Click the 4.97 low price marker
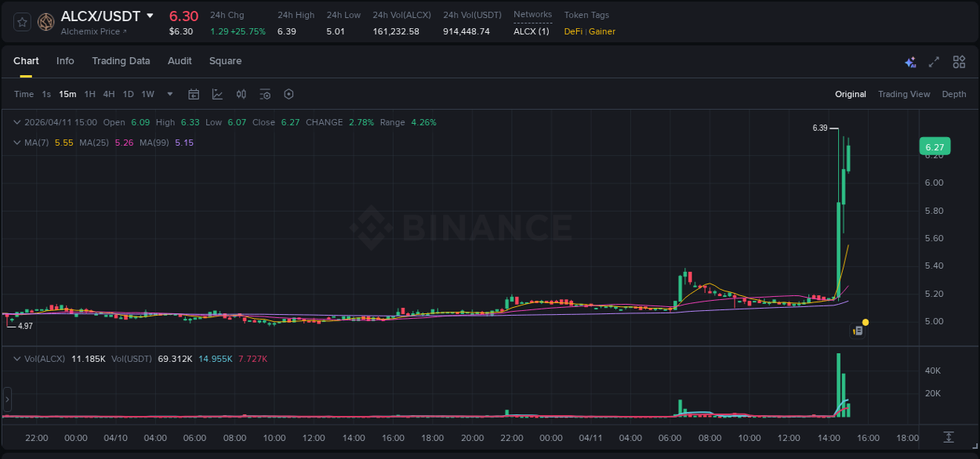The height and width of the screenshot is (459, 980). tap(25, 326)
